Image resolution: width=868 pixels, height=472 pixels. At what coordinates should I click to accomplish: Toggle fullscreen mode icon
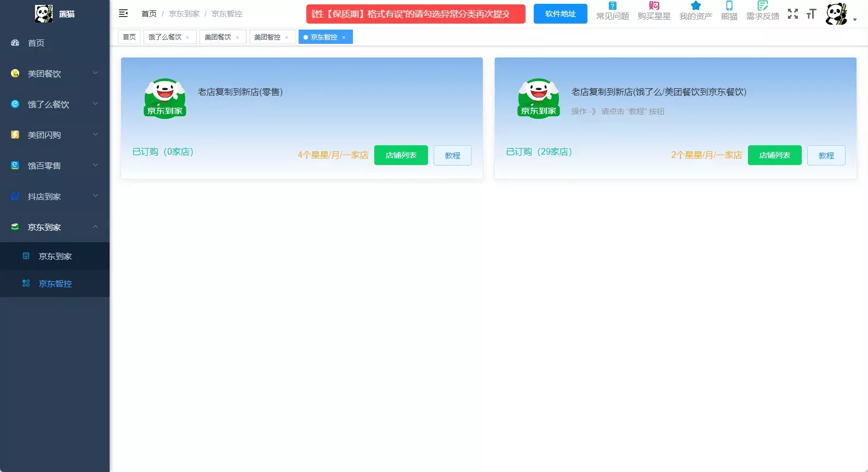click(793, 14)
